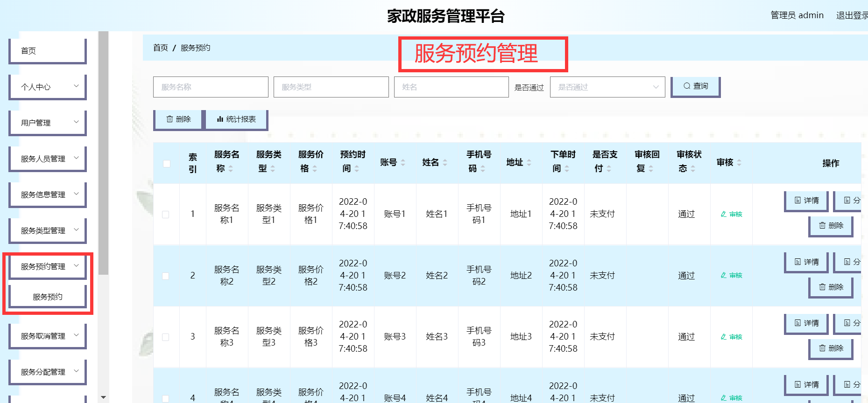The height and width of the screenshot is (403, 868).
Task: Focus the 姓名 search field
Action: point(452,87)
